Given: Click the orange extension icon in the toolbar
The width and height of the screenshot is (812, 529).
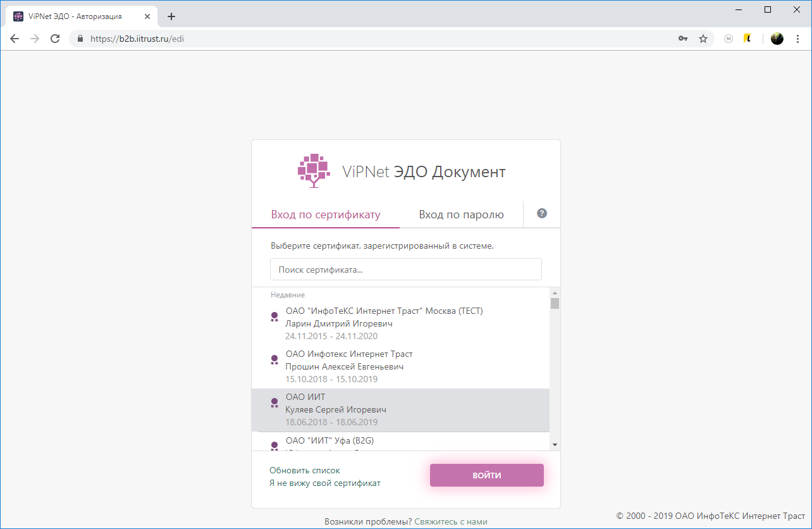Looking at the screenshot, I should pyautogui.click(x=747, y=39).
